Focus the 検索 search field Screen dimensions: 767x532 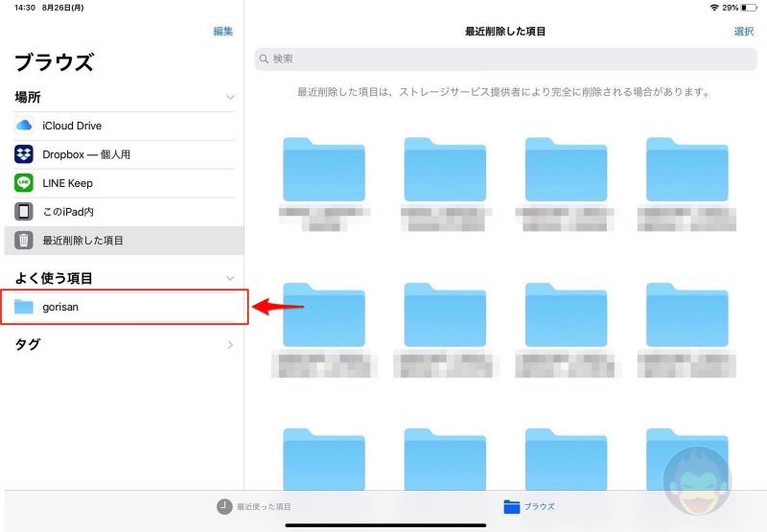coord(505,58)
